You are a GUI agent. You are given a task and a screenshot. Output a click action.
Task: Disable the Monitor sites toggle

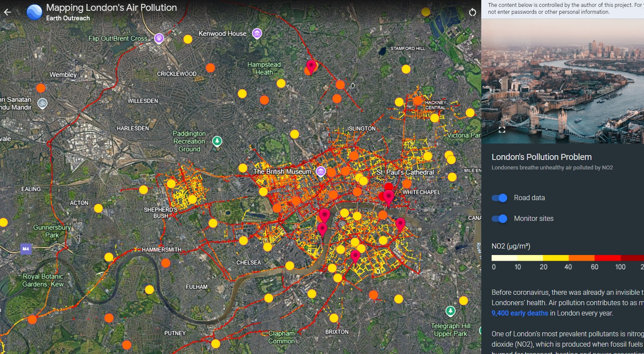coord(500,219)
